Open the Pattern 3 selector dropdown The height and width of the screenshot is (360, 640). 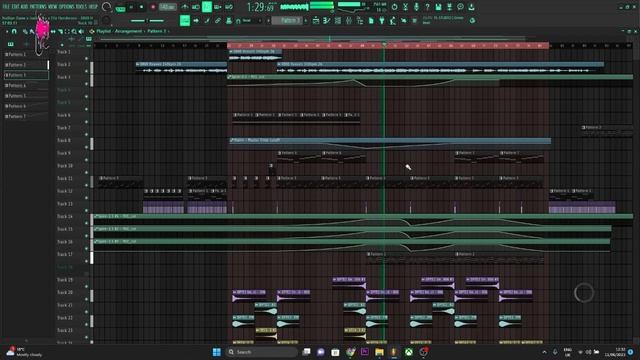287,20
